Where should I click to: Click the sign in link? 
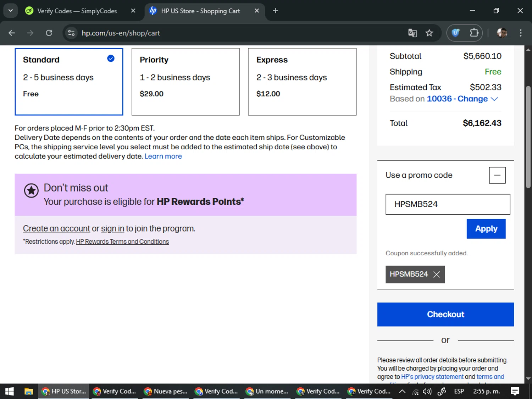tap(112, 228)
